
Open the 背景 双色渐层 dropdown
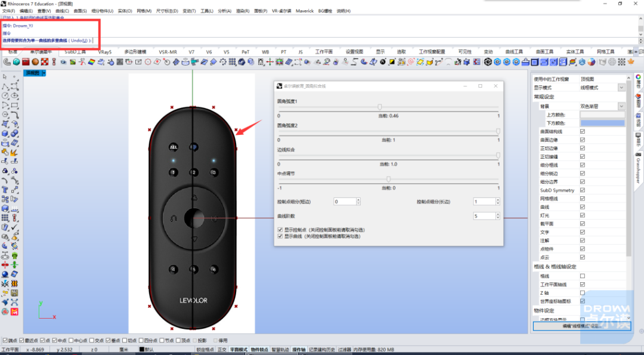621,106
